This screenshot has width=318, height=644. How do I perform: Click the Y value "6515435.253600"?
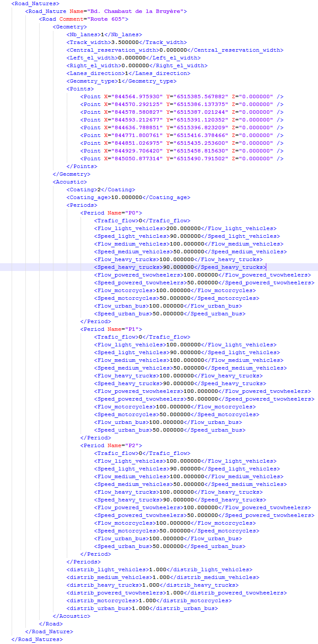click(x=201, y=143)
